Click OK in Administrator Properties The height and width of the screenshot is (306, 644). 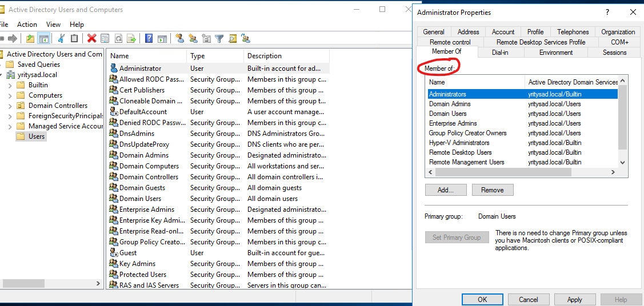pyautogui.click(x=482, y=300)
